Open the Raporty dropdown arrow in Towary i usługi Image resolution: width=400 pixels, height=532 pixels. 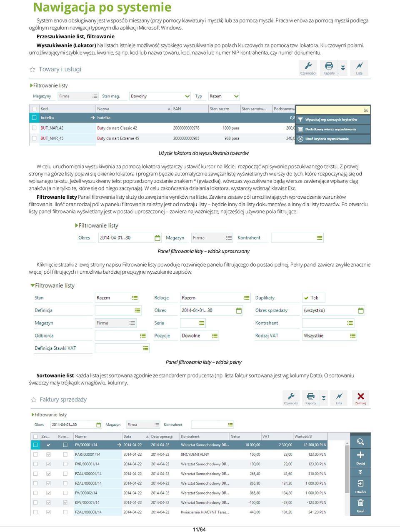(343, 68)
